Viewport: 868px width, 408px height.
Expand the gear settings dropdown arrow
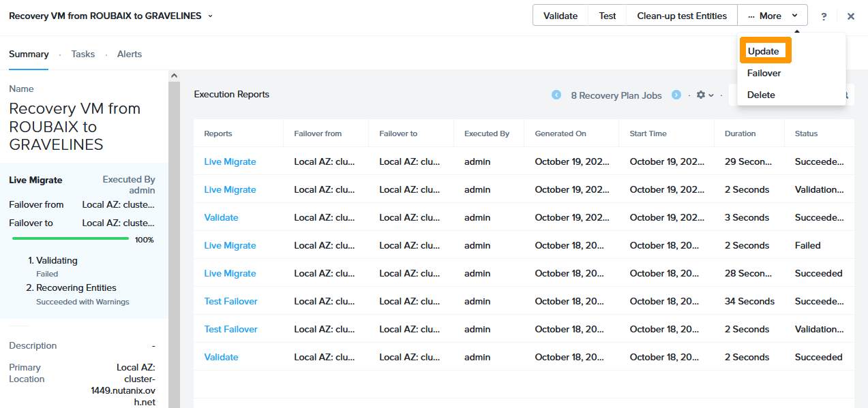pos(712,95)
